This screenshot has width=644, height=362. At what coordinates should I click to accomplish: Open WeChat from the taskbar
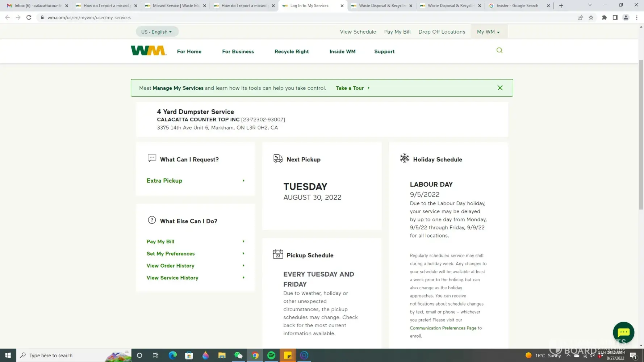238,355
